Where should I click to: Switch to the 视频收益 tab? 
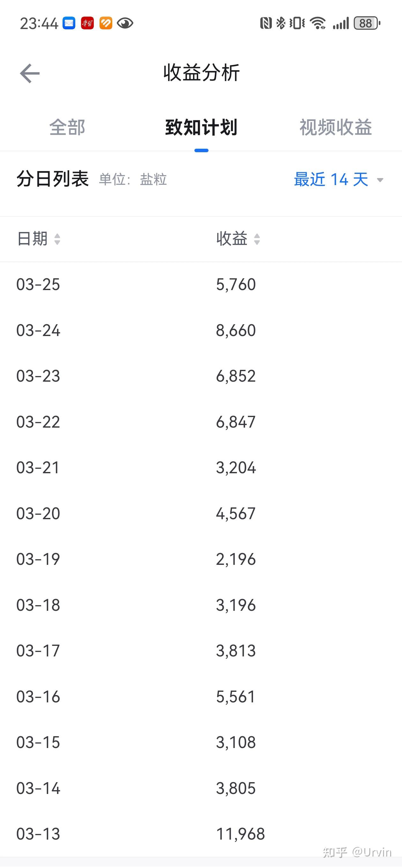point(336,127)
